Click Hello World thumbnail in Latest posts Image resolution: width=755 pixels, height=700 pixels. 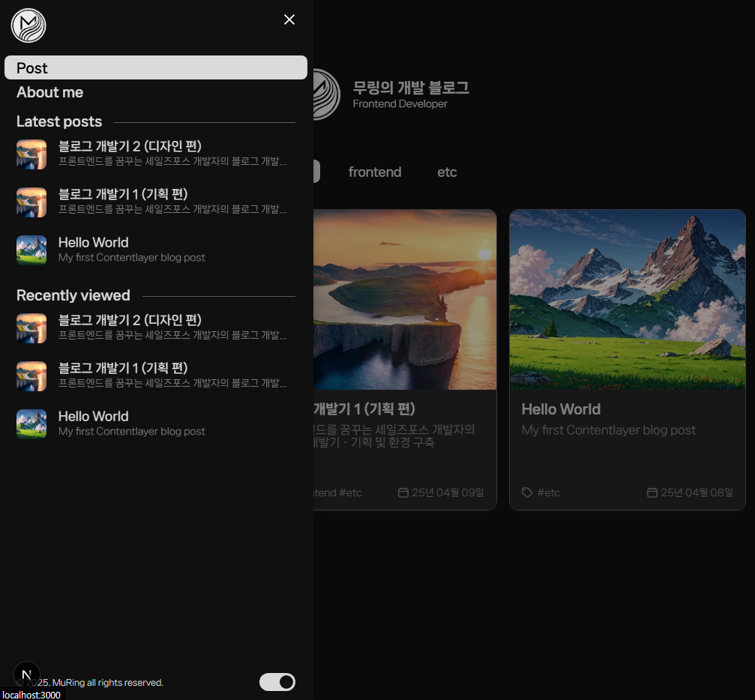click(x=31, y=250)
